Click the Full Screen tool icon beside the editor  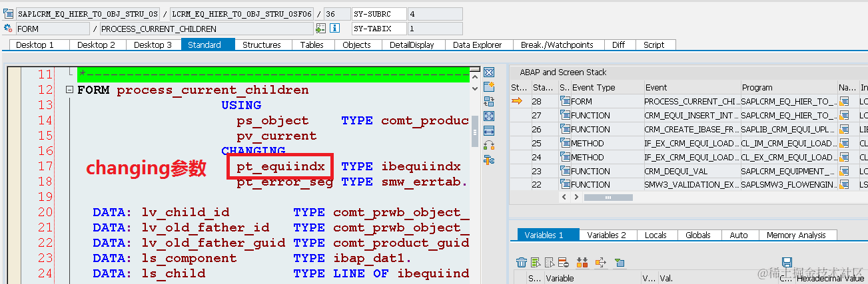(489, 116)
